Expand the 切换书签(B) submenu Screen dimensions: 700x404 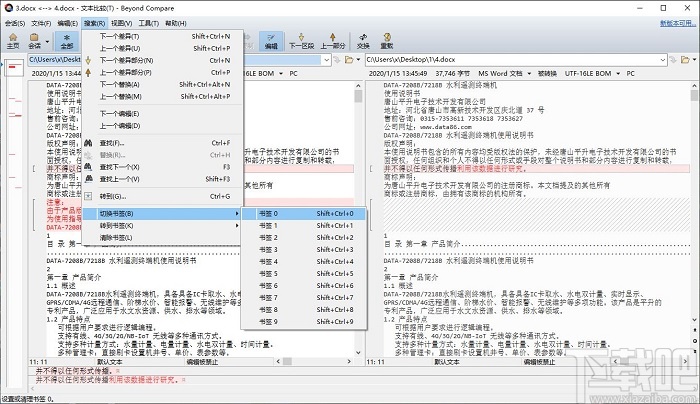[163, 214]
